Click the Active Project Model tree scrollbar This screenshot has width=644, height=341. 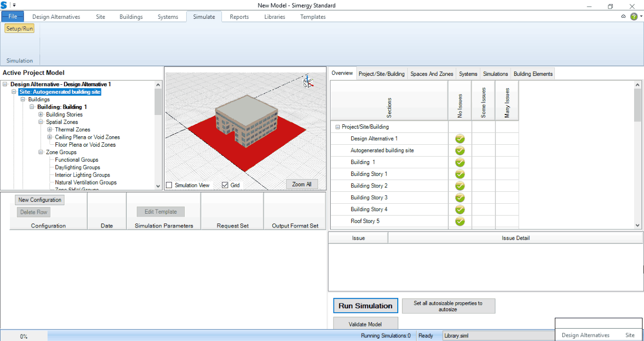159,135
